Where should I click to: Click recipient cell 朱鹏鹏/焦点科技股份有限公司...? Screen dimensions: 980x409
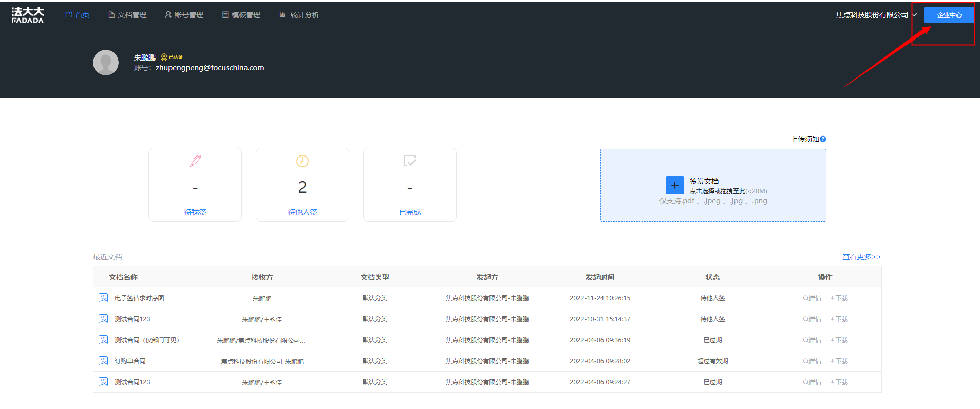(x=261, y=340)
